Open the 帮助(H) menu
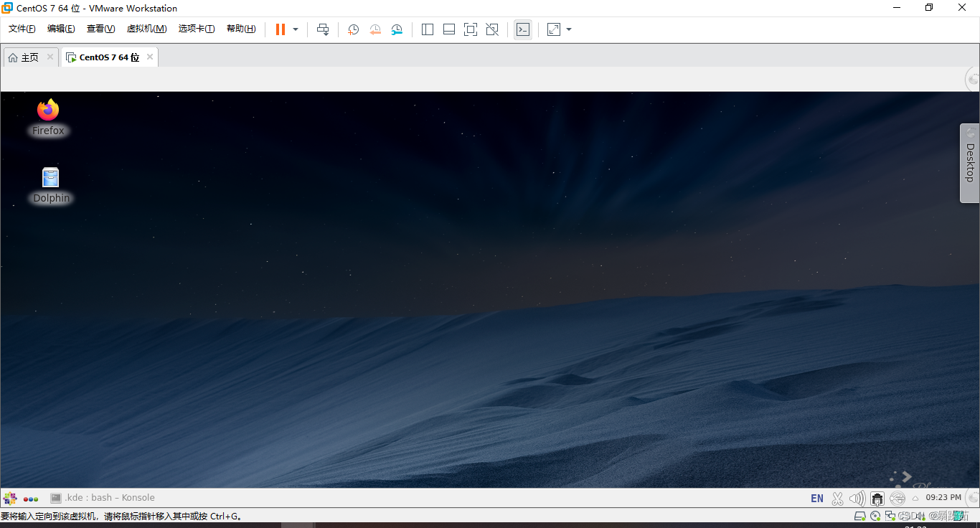980x528 pixels. click(x=241, y=29)
